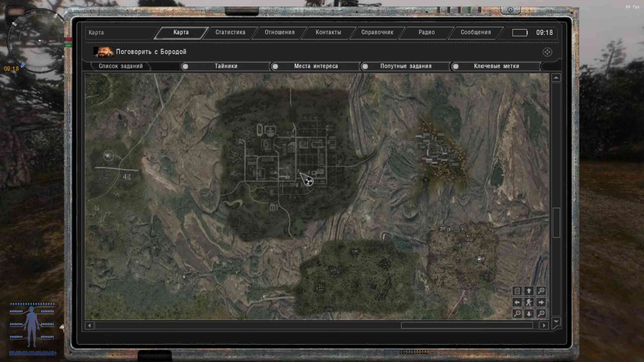Switch to the Статистика tab

pyautogui.click(x=230, y=32)
